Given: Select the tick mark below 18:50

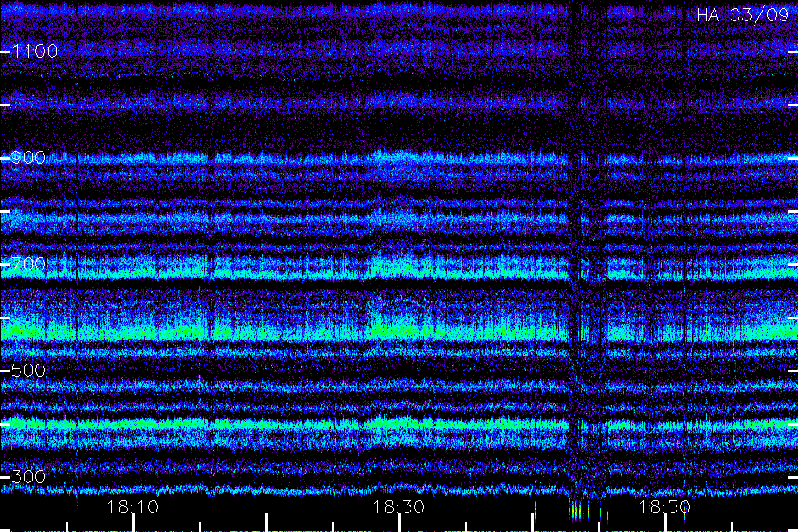Looking at the screenshot, I should [665, 523].
